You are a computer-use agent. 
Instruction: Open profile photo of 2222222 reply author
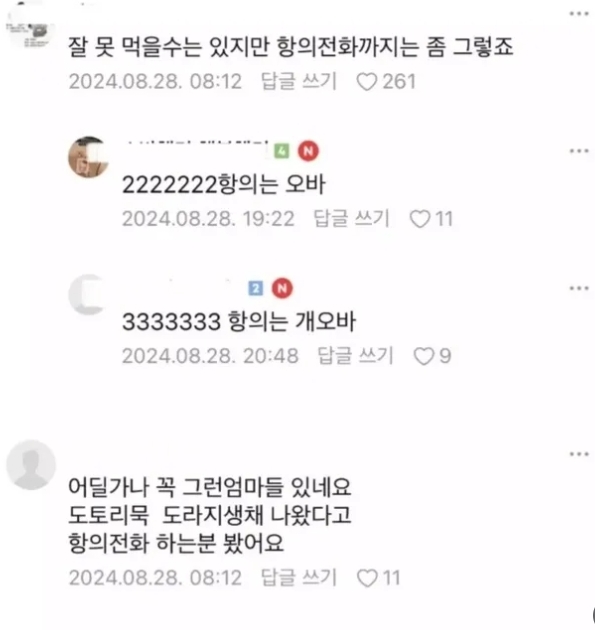coord(88,157)
